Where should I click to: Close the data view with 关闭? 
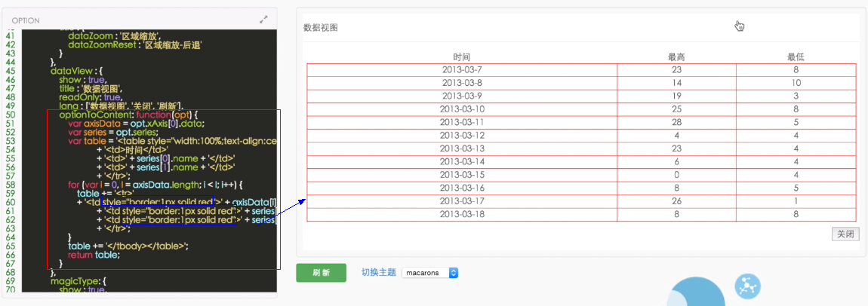845,234
